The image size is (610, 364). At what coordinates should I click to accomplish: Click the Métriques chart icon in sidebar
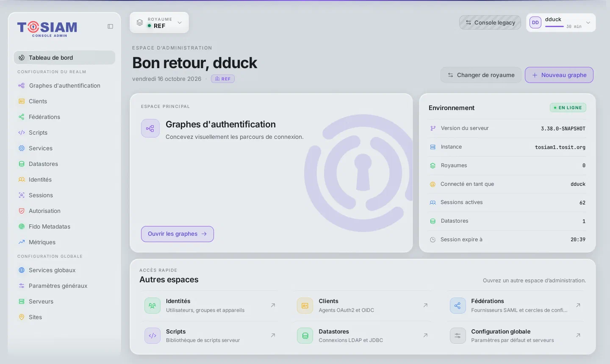click(x=22, y=242)
